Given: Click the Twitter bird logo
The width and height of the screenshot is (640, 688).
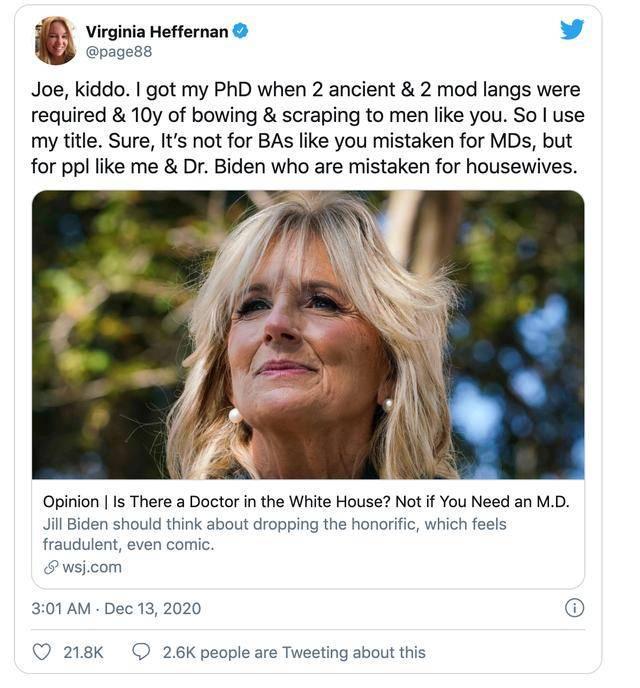Looking at the screenshot, I should coord(572,29).
